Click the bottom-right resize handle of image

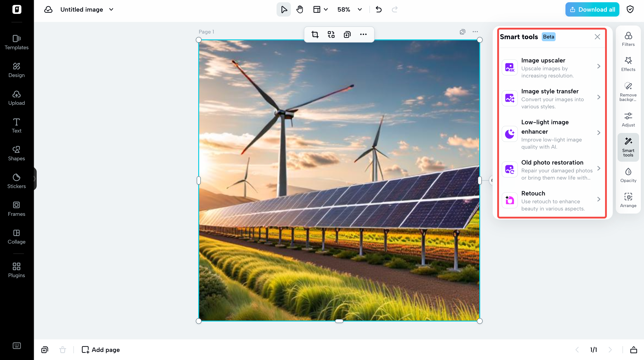pyautogui.click(x=480, y=321)
